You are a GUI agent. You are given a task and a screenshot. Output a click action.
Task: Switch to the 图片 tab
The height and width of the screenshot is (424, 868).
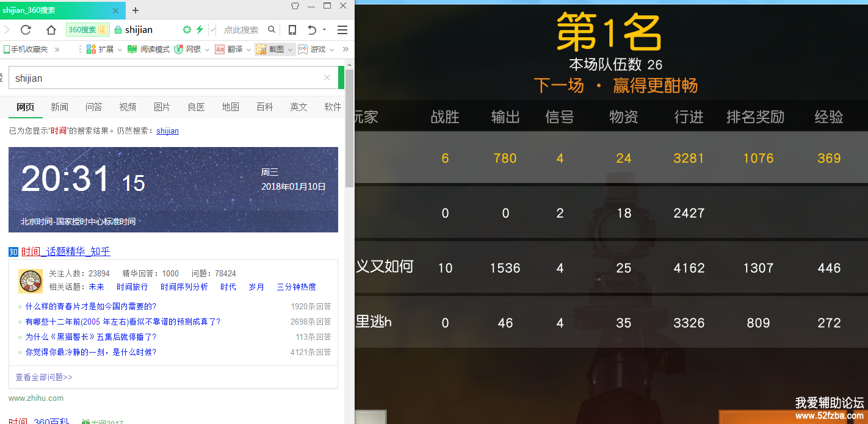click(x=162, y=107)
